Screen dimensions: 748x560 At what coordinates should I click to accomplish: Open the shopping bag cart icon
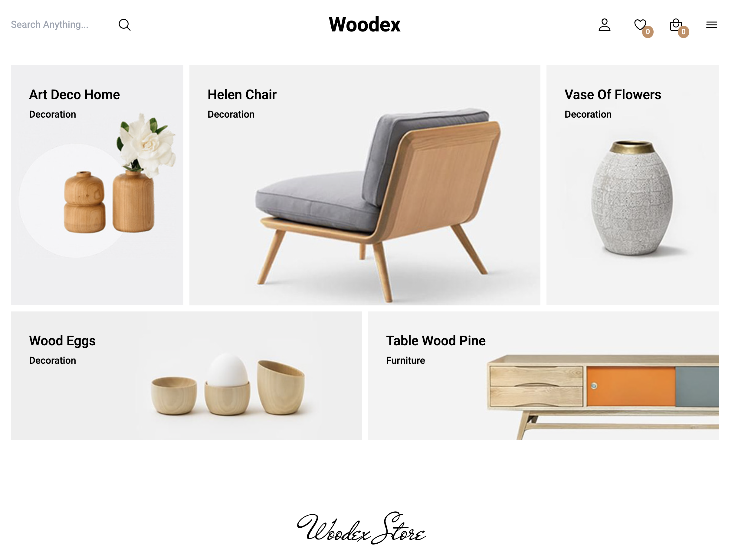(675, 25)
